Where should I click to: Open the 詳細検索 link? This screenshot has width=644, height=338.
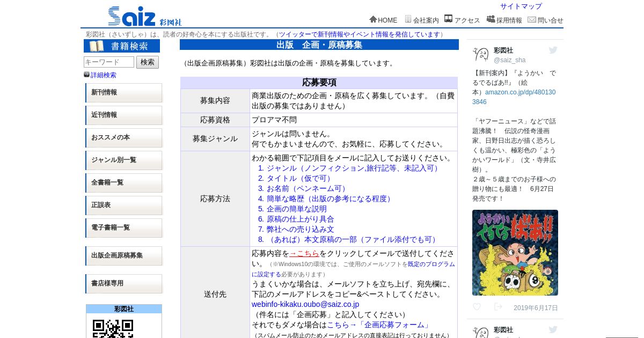(103, 75)
